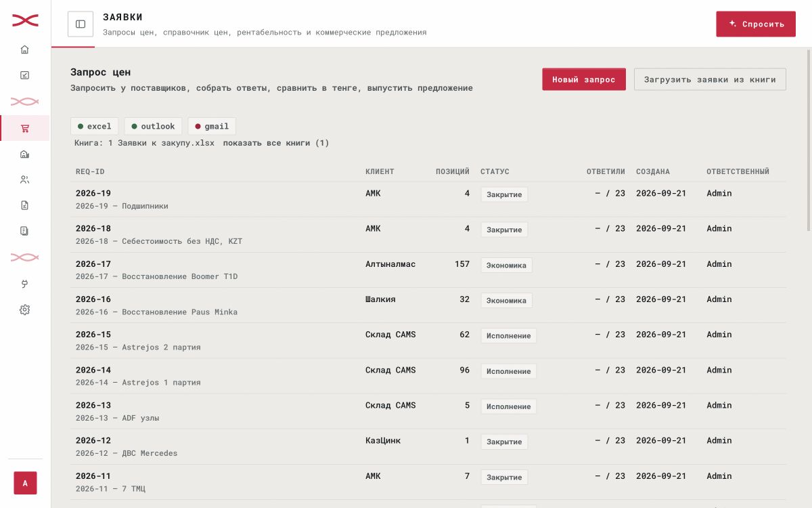Click the КЛИЕНТ column header
The width and height of the screenshot is (812, 508).
380,171
